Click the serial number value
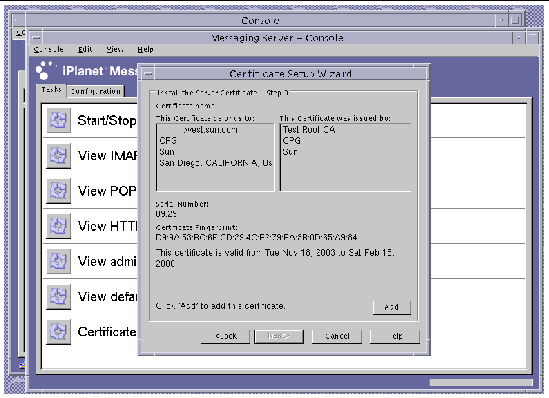This screenshot has width=549, height=398. [166, 214]
